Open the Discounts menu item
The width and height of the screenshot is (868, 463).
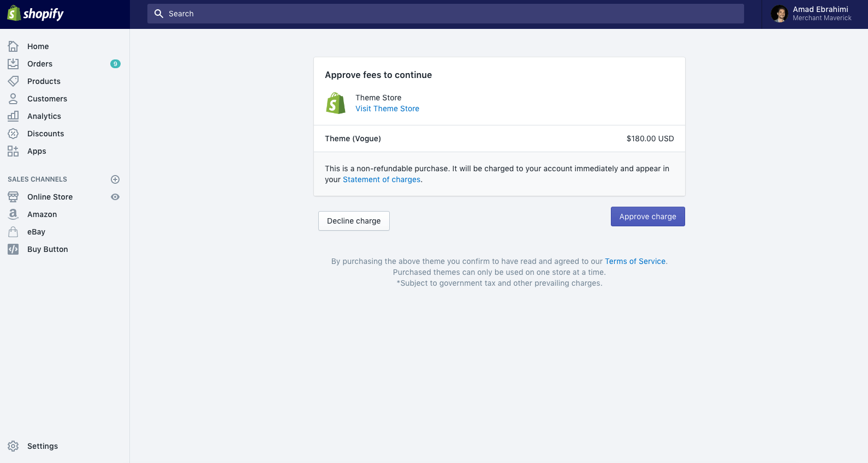(45, 134)
